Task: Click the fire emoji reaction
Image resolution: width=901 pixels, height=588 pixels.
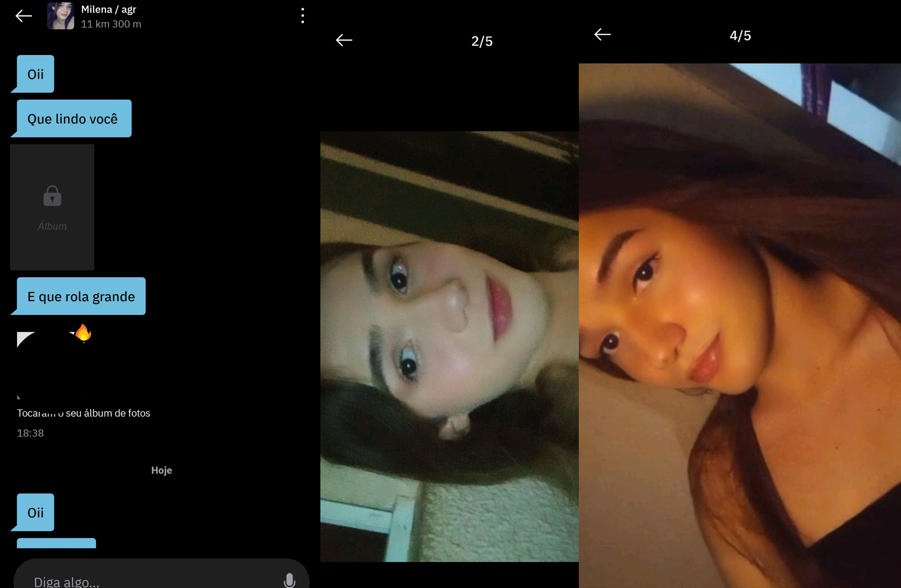Action: [83, 333]
